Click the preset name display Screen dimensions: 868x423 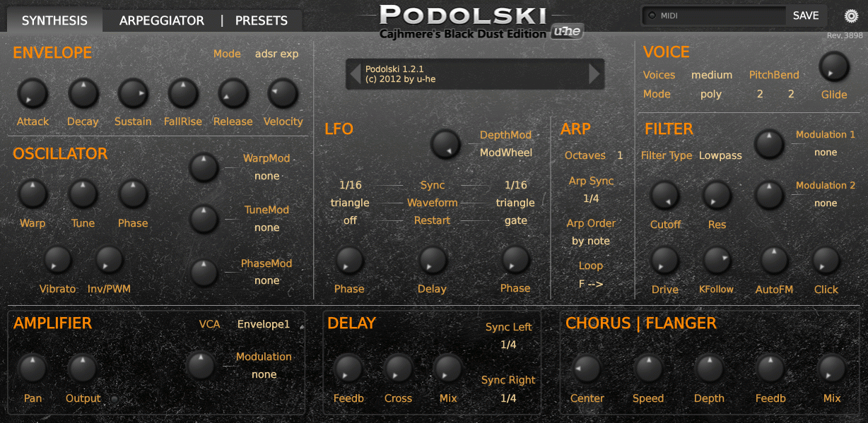pos(475,73)
